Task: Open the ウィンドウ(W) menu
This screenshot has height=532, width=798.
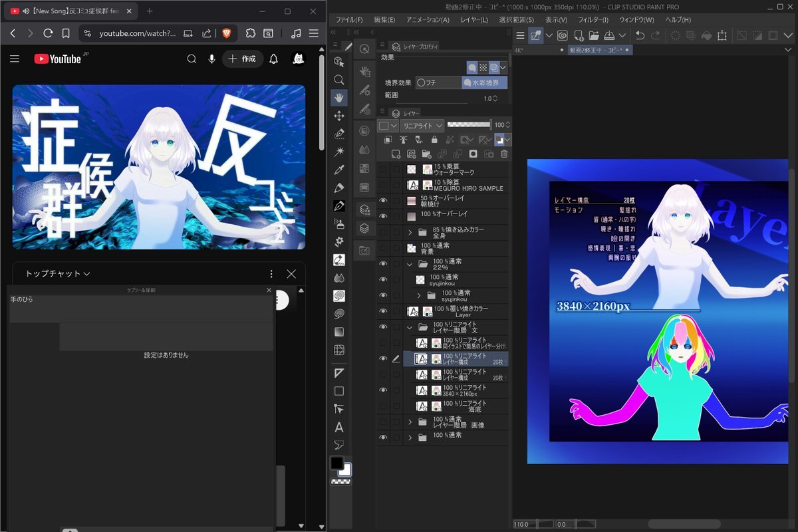Action: (x=637, y=20)
